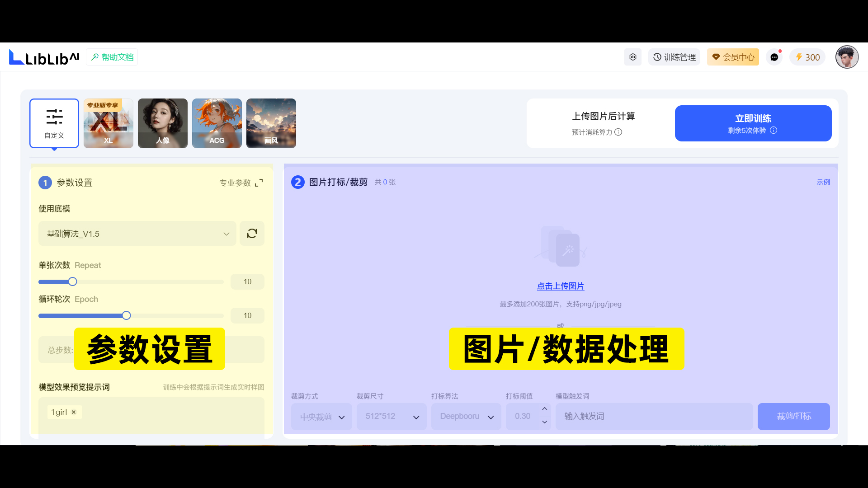Screen dimensions: 868x488
Task: Click the 立即训练 button
Action: (753, 123)
